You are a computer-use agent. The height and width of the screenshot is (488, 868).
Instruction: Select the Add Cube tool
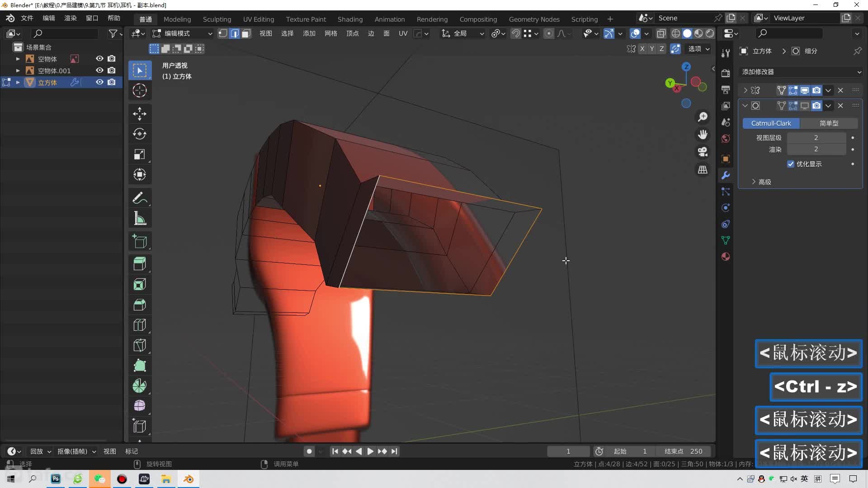tap(140, 242)
